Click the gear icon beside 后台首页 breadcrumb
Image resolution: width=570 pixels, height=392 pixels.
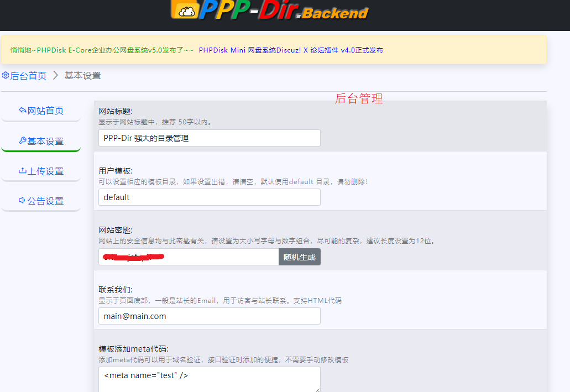pos(6,75)
